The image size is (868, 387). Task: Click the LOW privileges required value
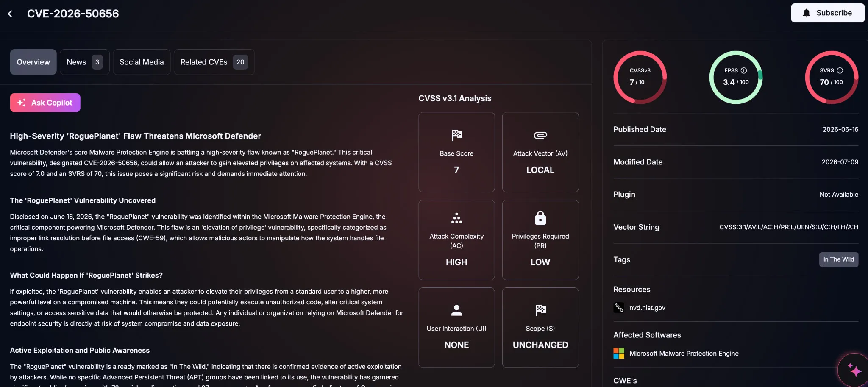[x=540, y=262]
